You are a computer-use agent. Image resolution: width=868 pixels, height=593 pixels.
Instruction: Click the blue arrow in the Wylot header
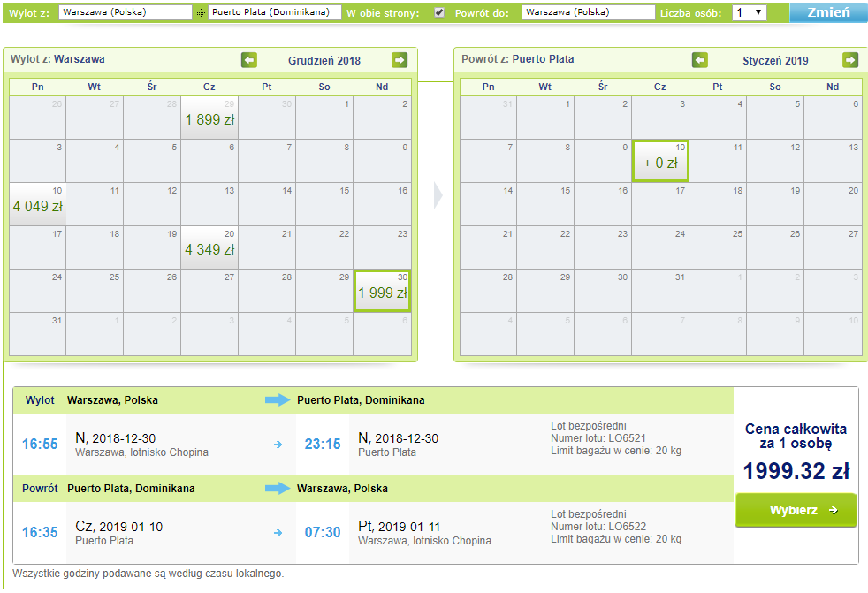278,399
